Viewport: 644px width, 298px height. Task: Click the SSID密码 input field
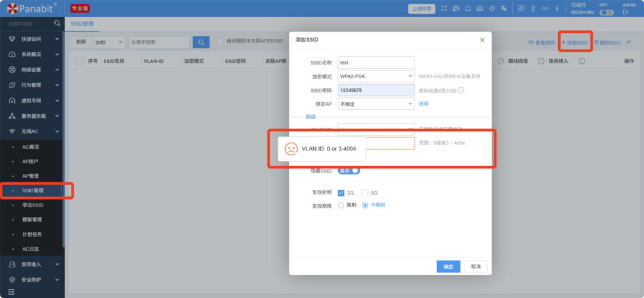[x=376, y=90]
